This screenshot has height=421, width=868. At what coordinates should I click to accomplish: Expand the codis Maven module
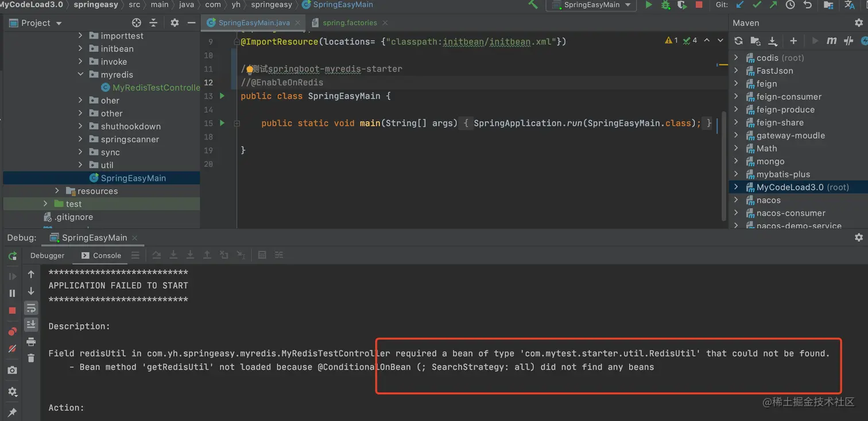736,58
